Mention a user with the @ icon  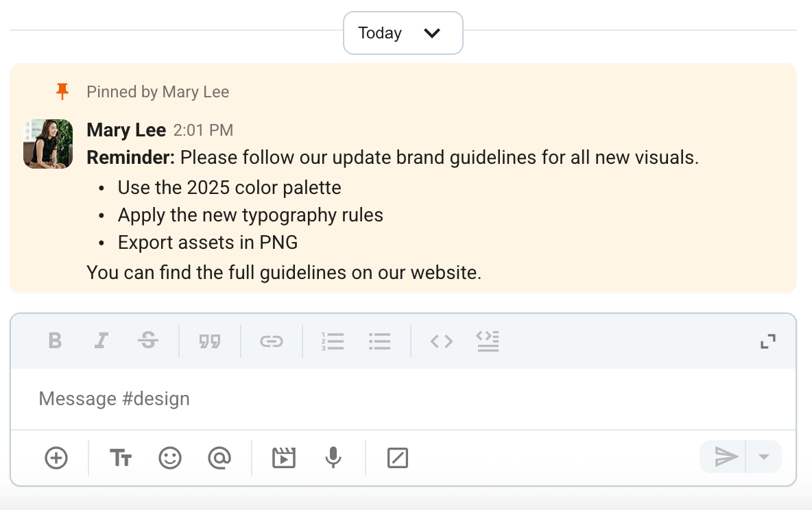(x=219, y=457)
